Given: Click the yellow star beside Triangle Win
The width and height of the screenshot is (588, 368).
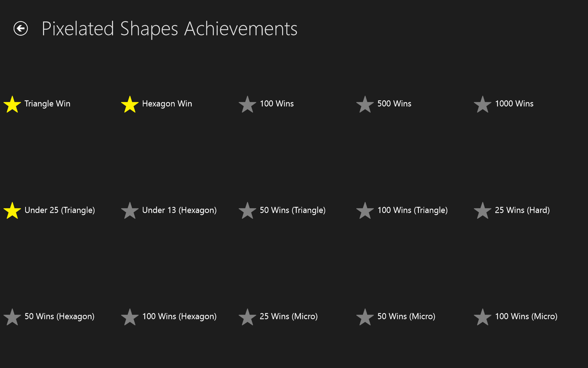Looking at the screenshot, I should point(12,104).
